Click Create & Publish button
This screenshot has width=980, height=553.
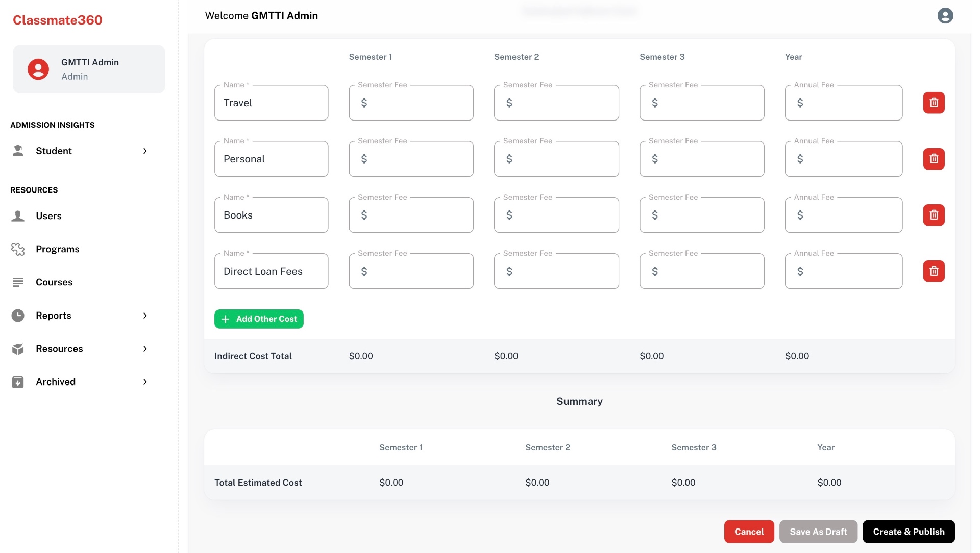point(909,532)
